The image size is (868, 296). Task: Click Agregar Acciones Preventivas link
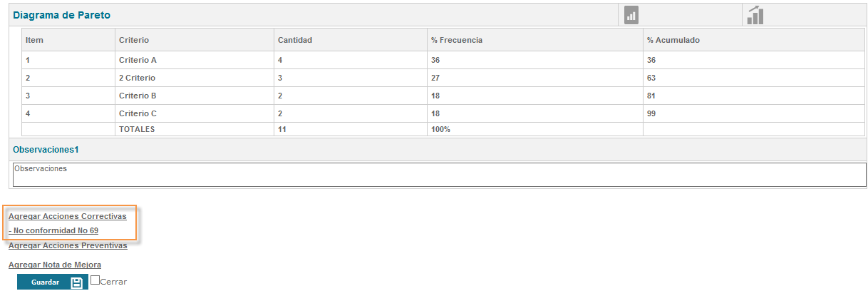pos(68,245)
